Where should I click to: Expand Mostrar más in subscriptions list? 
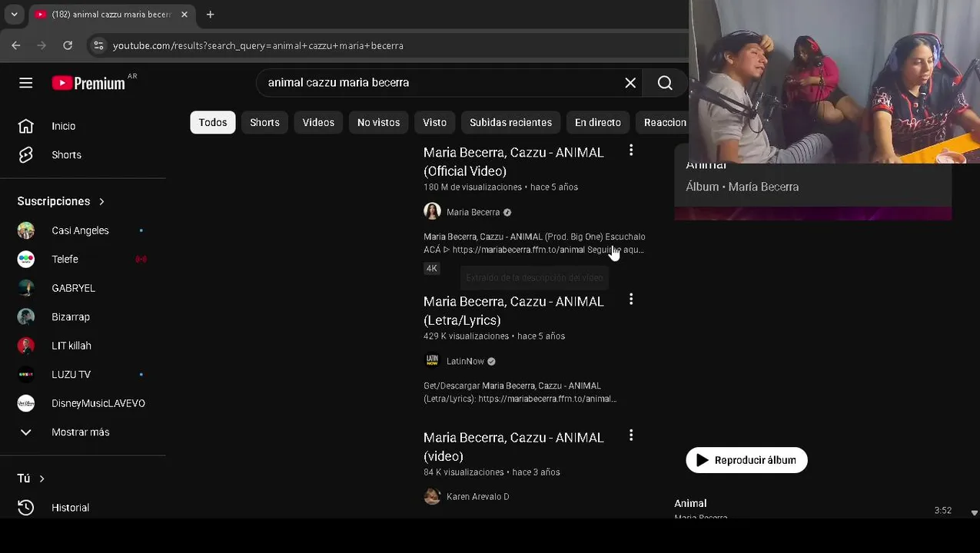click(x=80, y=432)
